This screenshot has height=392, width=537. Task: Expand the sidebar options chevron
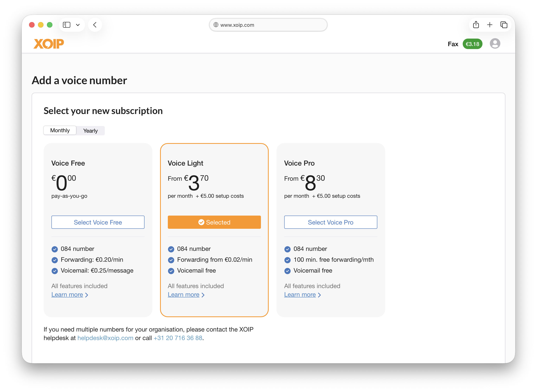(x=78, y=25)
